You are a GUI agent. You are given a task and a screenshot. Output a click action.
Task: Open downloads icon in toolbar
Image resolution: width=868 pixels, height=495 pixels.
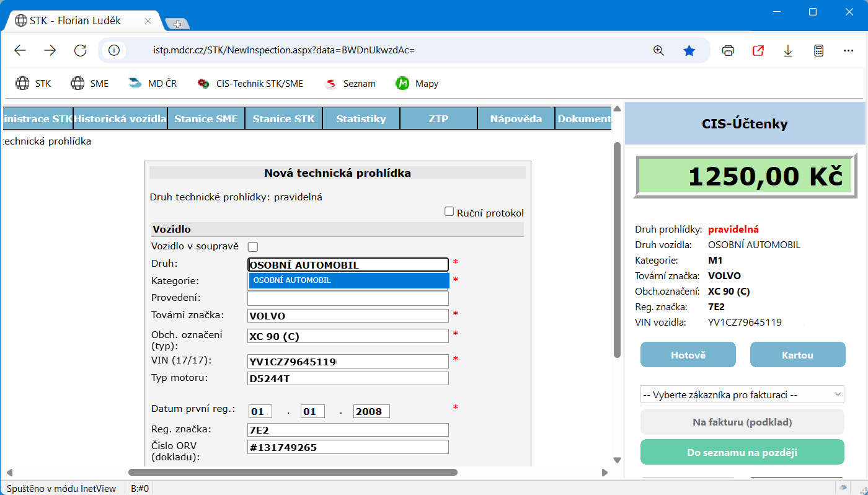pos(788,51)
